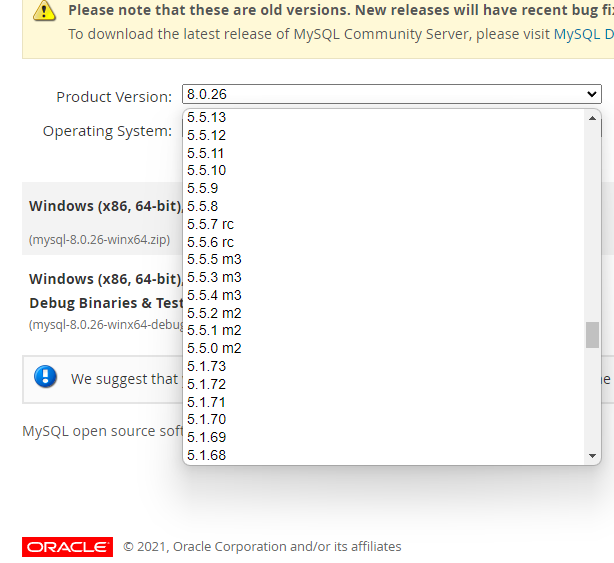Follow the MySQL Downloads link in notice
Image resolution: width=614 pixels, height=563 pixels.
pos(583,34)
